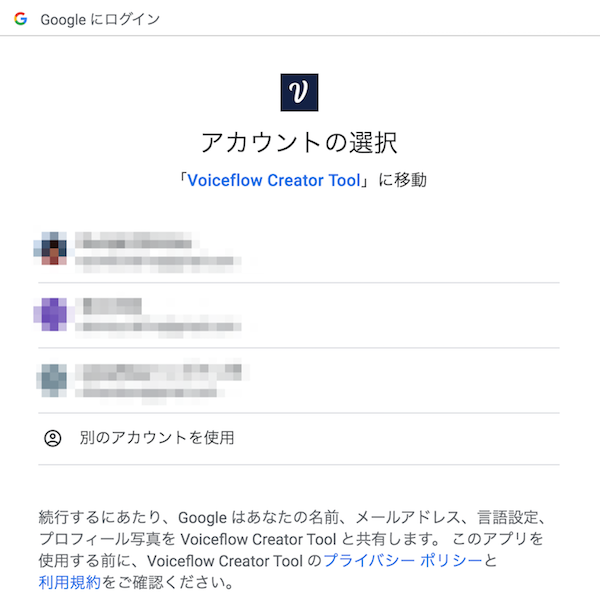Click the Google G logo
This screenshot has width=600, height=596.
(x=21, y=19)
